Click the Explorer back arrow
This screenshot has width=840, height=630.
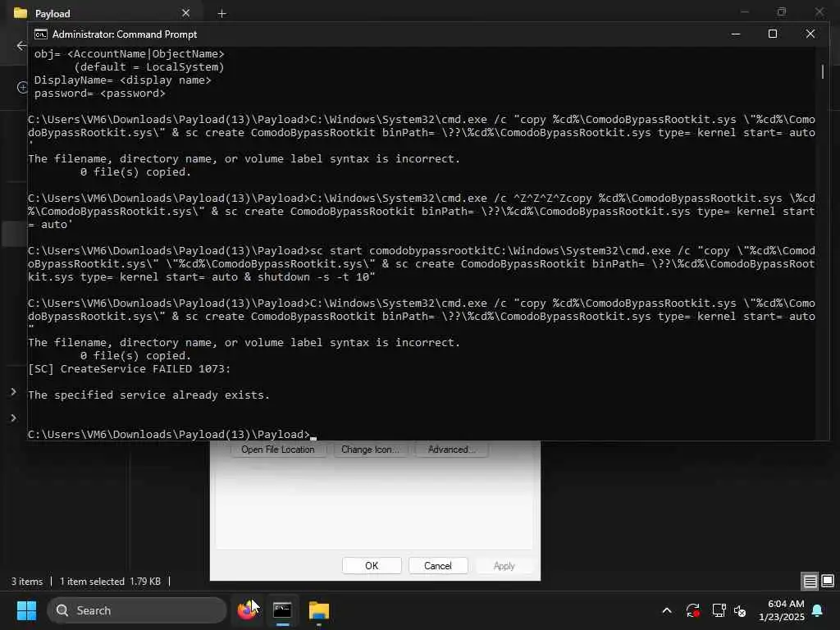coord(21,46)
